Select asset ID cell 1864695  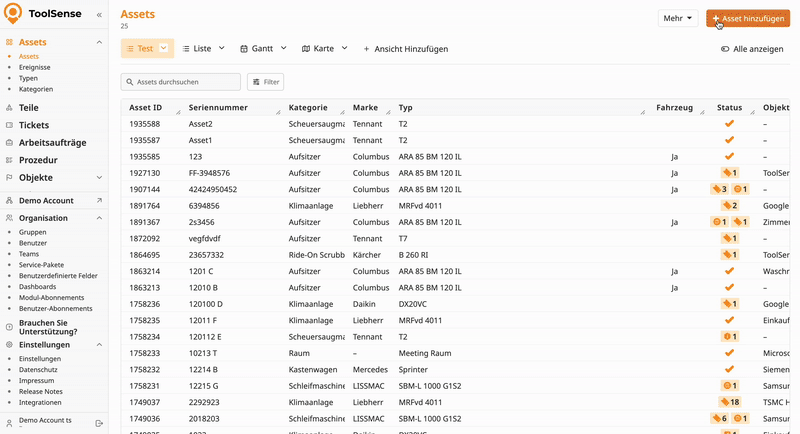tap(144, 255)
